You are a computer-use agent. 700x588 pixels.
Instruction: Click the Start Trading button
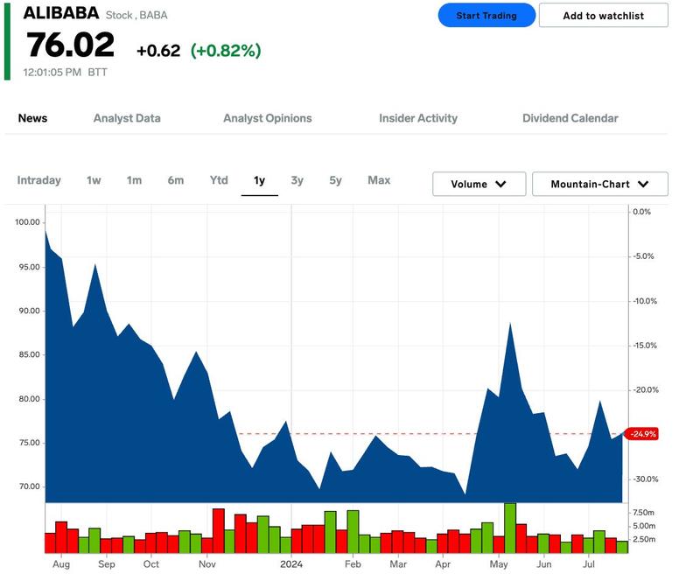(x=486, y=16)
